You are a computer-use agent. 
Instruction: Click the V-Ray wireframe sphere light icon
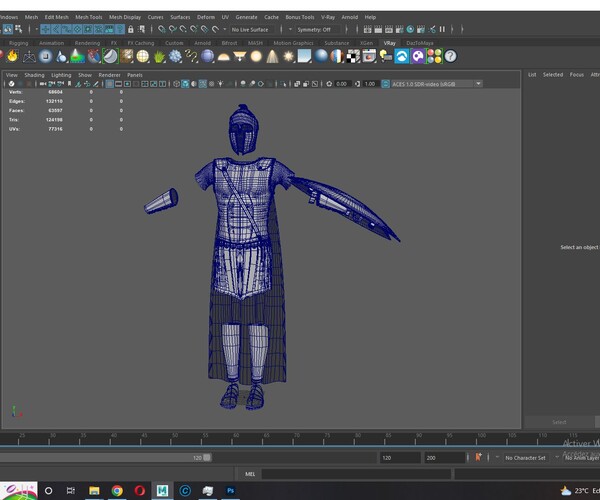143,56
